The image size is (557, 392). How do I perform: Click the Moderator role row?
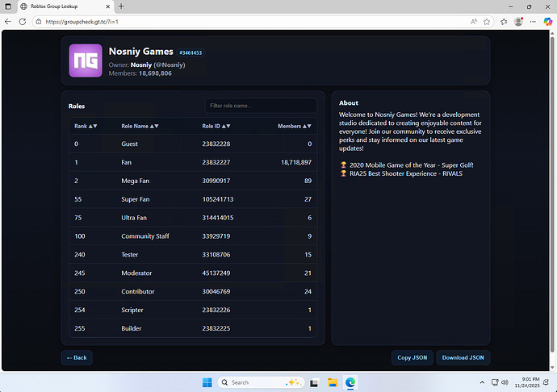193,273
